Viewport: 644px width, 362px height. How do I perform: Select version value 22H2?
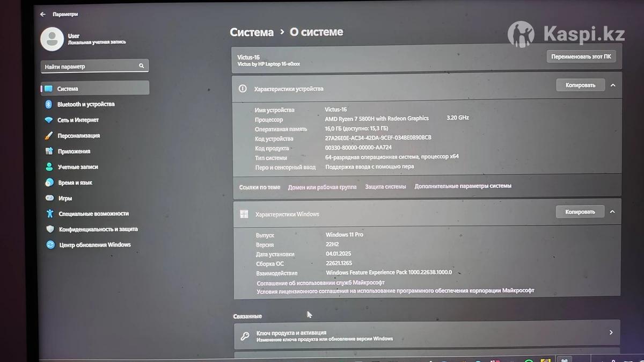[x=333, y=244]
